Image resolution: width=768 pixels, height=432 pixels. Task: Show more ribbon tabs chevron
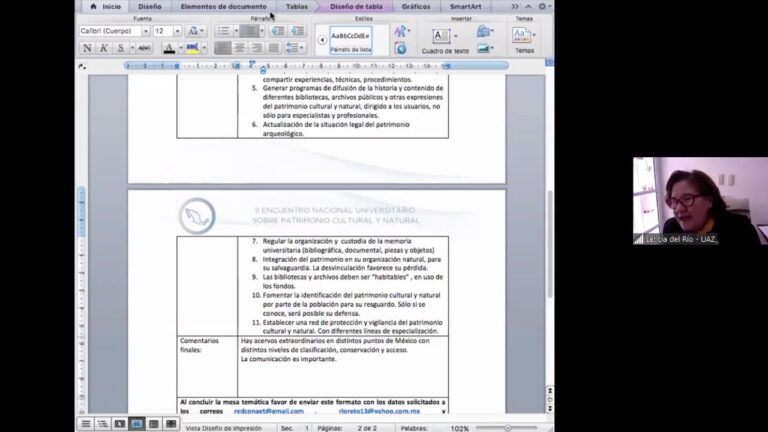click(x=515, y=6)
